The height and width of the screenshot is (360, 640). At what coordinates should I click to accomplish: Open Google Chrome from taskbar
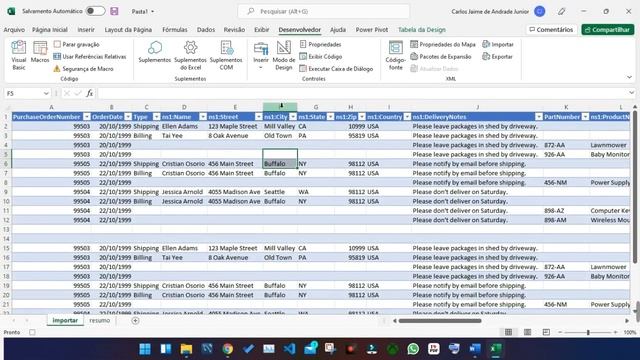click(x=228, y=349)
